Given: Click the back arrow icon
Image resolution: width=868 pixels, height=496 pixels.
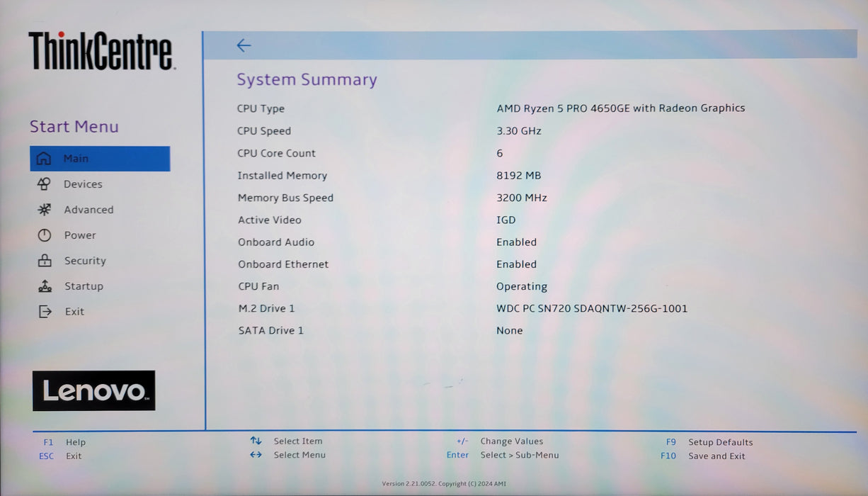Looking at the screenshot, I should click(244, 45).
